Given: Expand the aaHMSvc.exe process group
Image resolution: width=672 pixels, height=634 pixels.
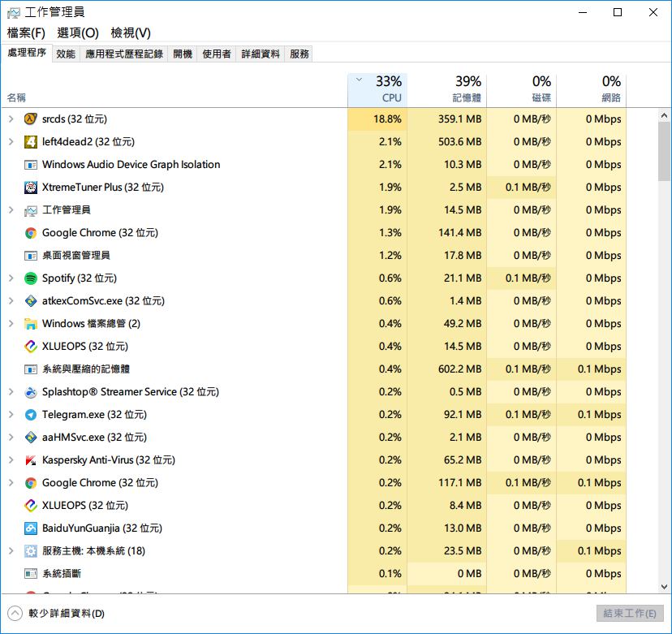Looking at the screenshot, I should coord(11,438).
